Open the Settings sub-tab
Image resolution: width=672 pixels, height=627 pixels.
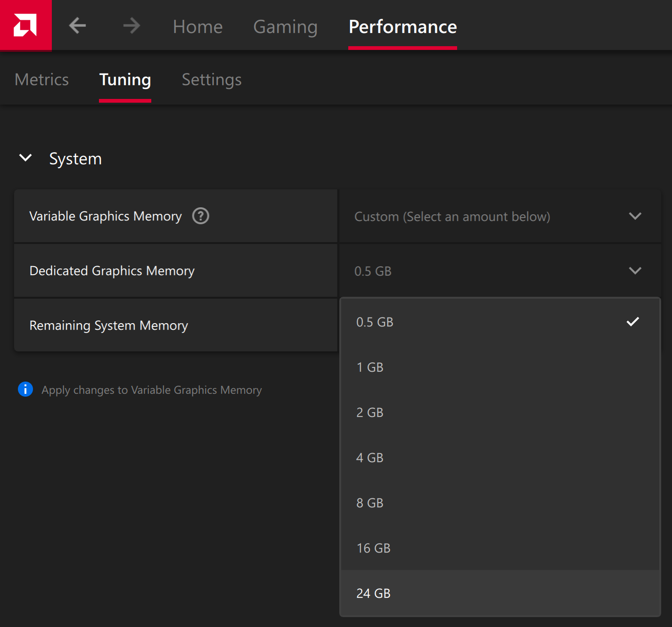point(211,80)
